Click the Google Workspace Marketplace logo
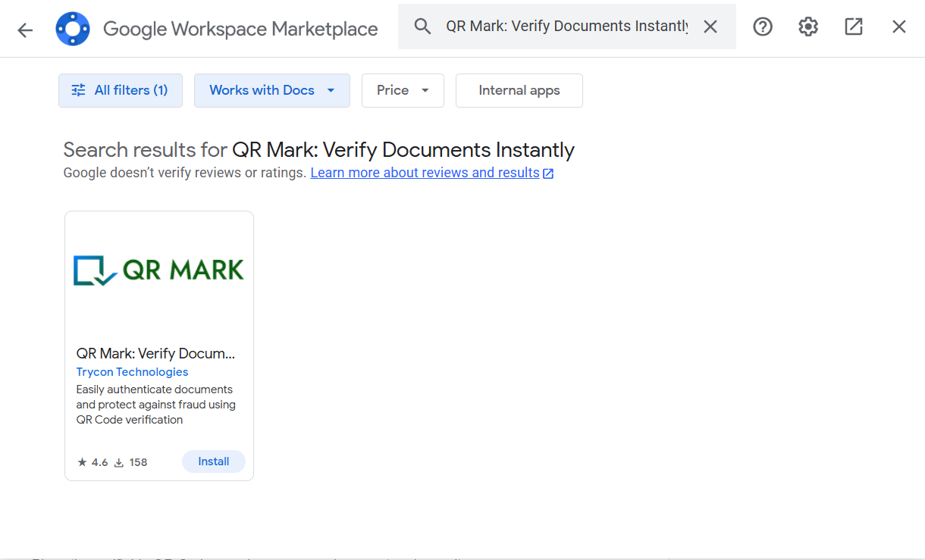This screenshot has height=560, width=925. [73, 30]
